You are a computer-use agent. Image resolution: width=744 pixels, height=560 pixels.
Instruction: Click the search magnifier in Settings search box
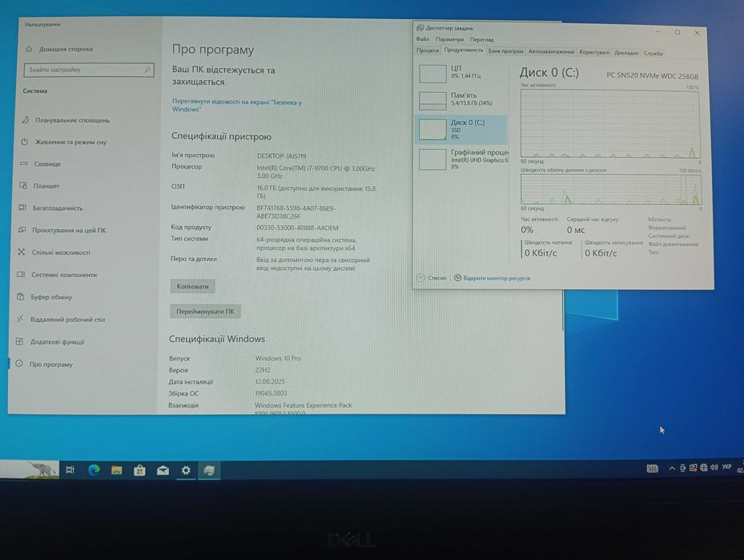tap(147, 70)
